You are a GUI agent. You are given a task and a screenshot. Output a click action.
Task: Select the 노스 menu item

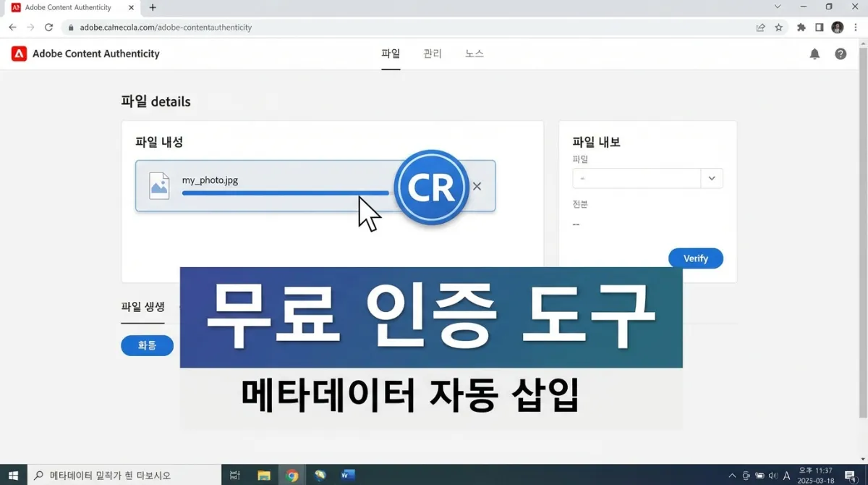(473, 53)
